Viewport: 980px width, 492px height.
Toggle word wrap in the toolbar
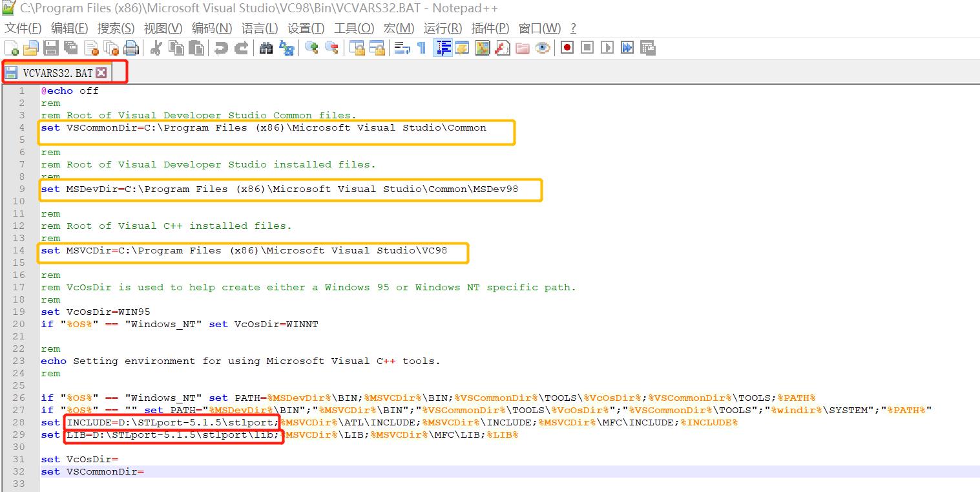[x=402, y=48]
